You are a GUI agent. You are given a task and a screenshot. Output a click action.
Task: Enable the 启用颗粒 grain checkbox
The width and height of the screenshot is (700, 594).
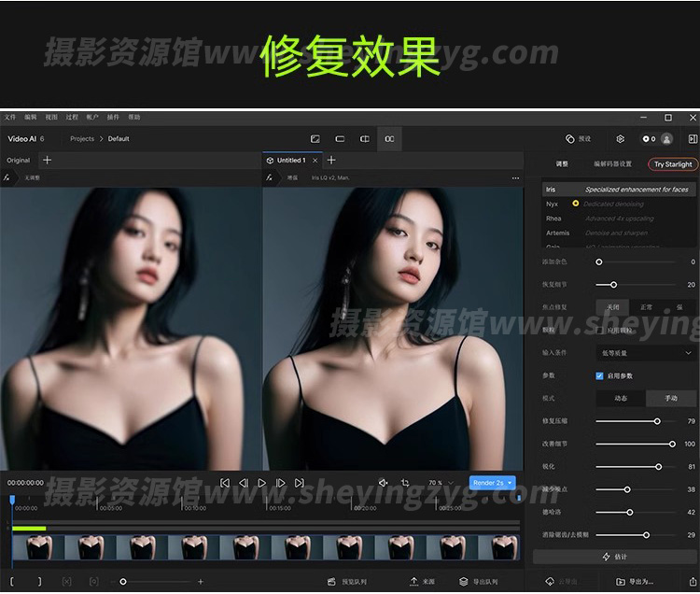(599, 330)
